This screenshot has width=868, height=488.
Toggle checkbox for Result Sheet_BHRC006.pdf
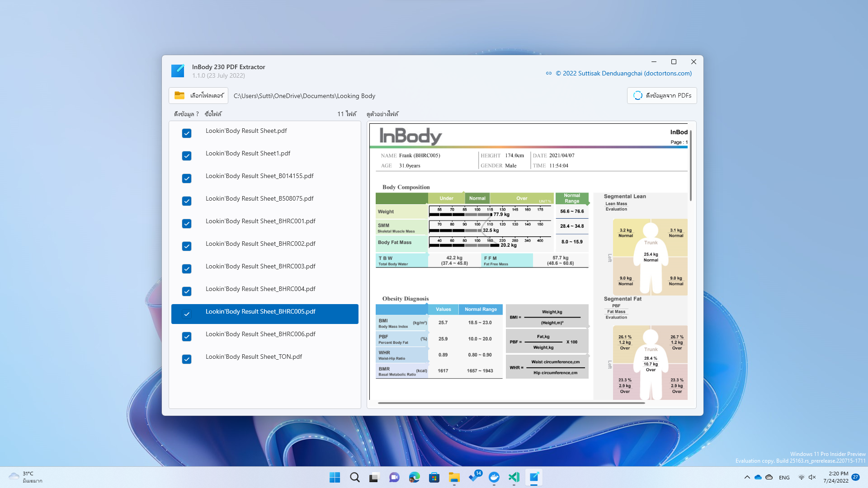point(187,337)
